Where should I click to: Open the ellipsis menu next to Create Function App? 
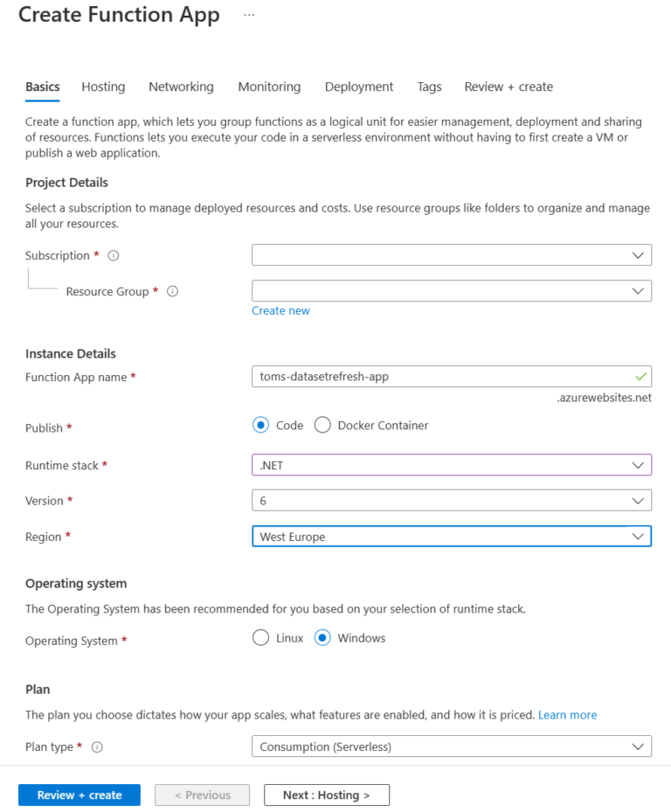pyautogui.click(x=249, y=15)
